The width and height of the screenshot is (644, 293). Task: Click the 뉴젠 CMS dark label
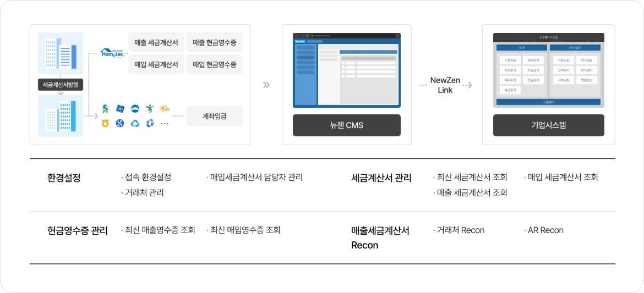click(347, 125)
